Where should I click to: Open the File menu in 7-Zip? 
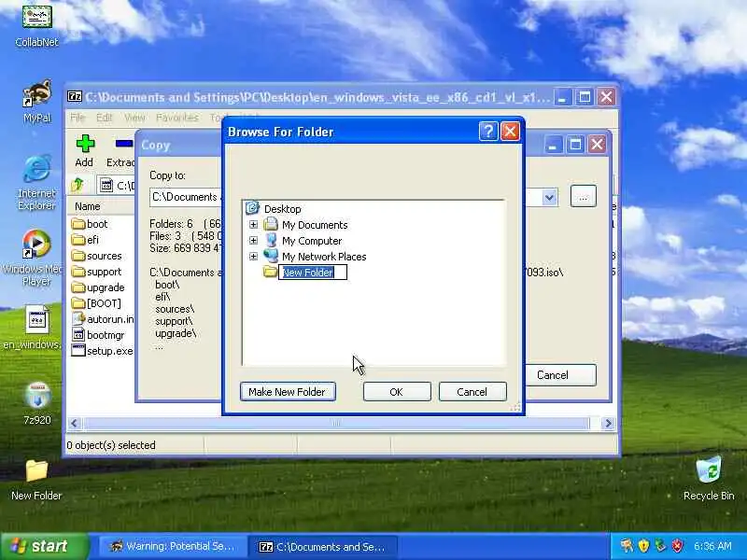pyautogui.click(x=78, y=118)
